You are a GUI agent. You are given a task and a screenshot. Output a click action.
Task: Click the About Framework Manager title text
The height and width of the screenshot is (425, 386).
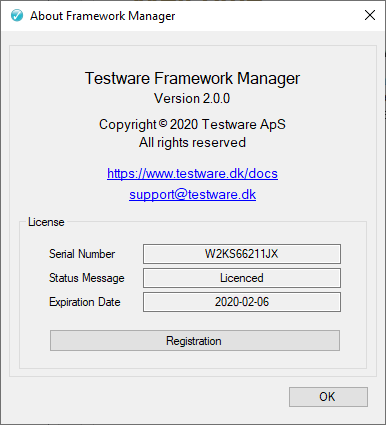click(x=103, y=16)
